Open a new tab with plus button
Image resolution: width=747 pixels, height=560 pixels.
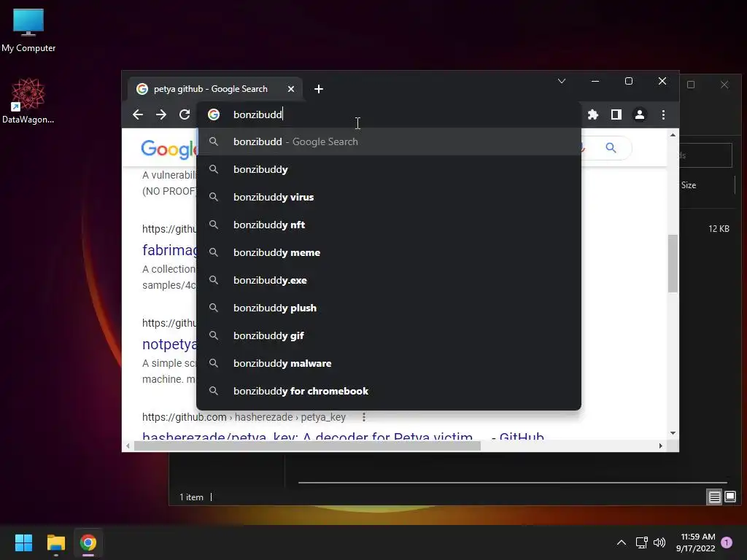[319, 89]
